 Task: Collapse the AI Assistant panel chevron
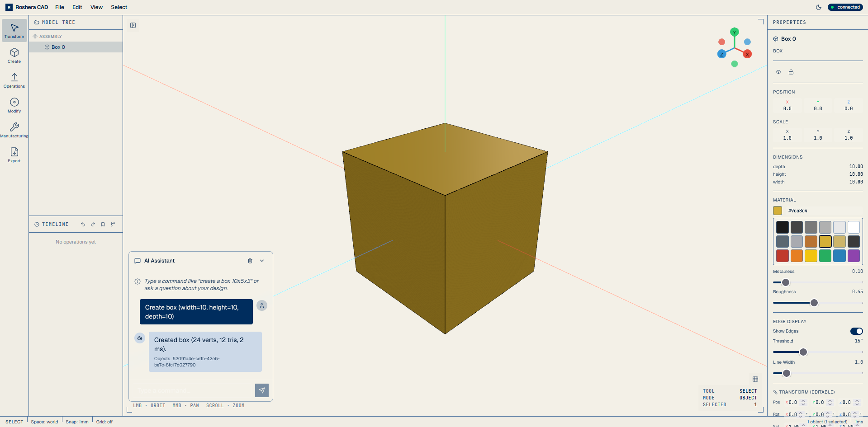tap(262, 261)
